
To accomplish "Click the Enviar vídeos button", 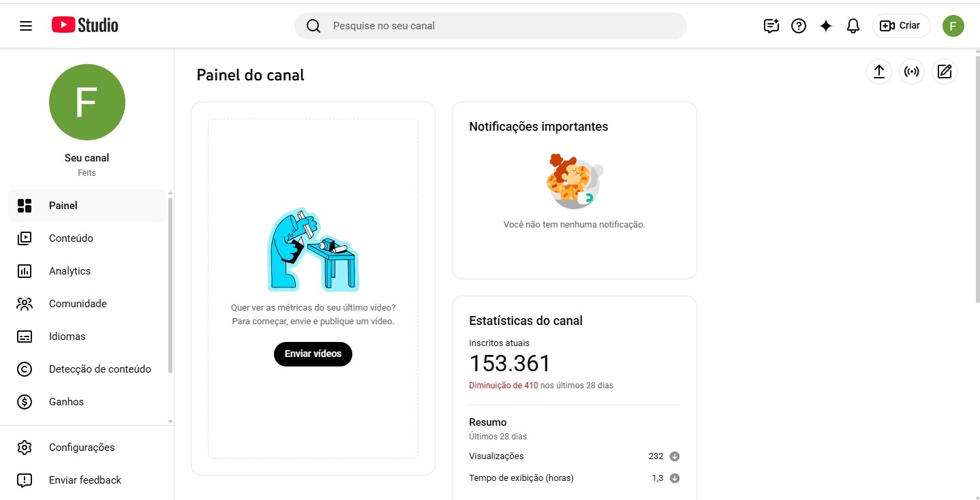I will (x=313, y=354).
